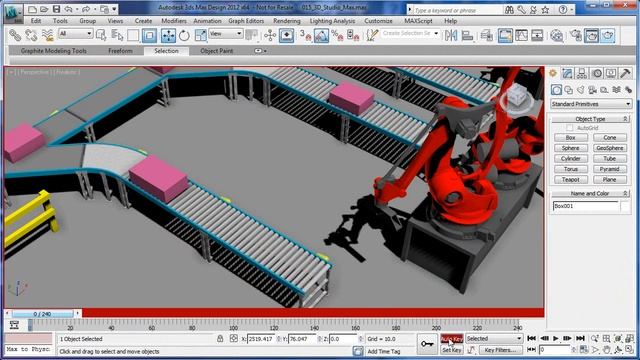Click the Select and Link tool icon
640x360 pixels.
15,36
